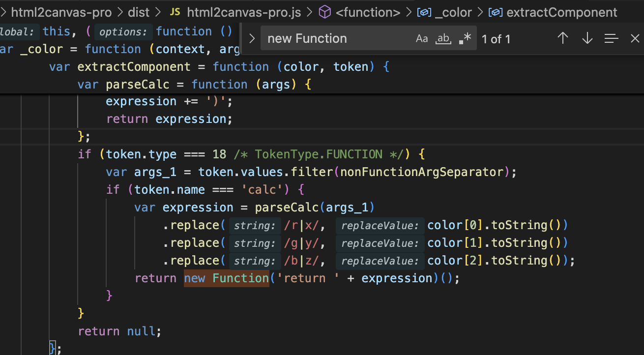Select the extractComponent breadcrumb item
Viewport: 644px width, 355px height.
[561, 12]
